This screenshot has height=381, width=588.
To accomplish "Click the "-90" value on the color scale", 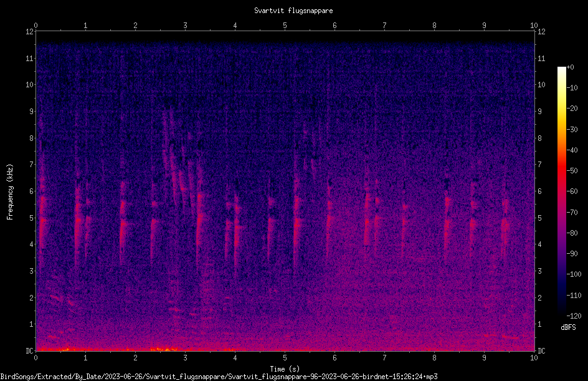I will click(x=572, y=254).
